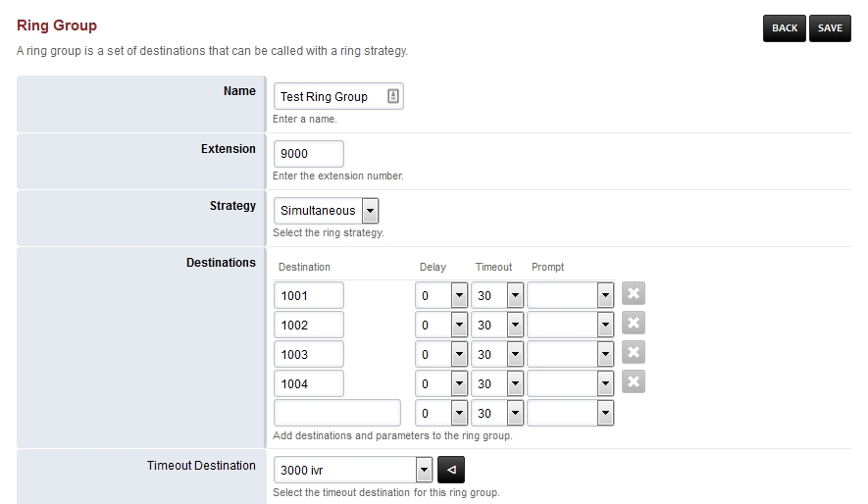Go back using the BACK button
868x504 pixels.
[785, 28]
